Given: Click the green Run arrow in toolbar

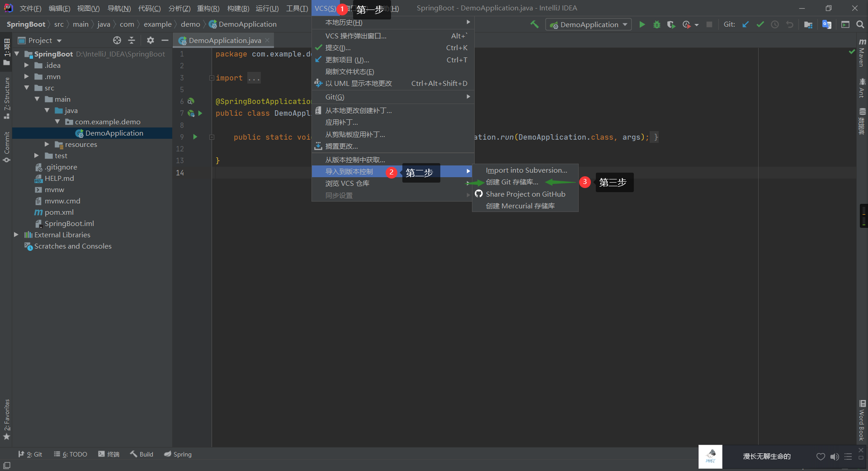Looking at the screenshot, I should 642,24.
